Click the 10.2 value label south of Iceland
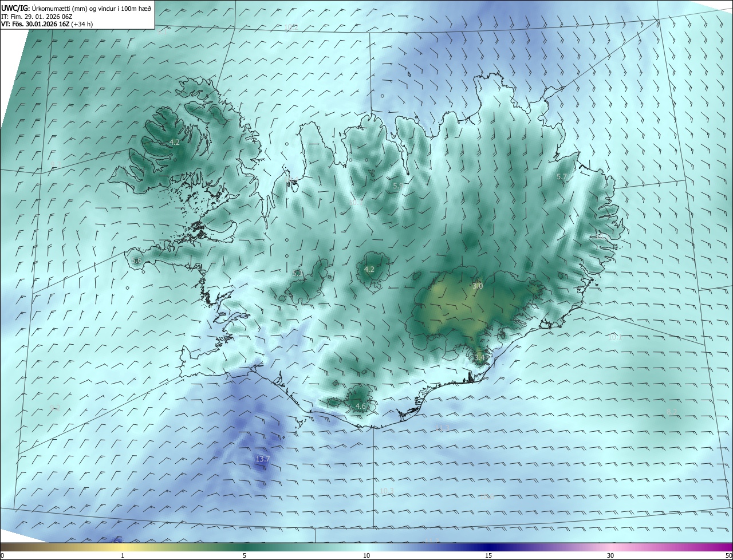The image size is (733, 560). pyautogui.click(x=387, y=491)
